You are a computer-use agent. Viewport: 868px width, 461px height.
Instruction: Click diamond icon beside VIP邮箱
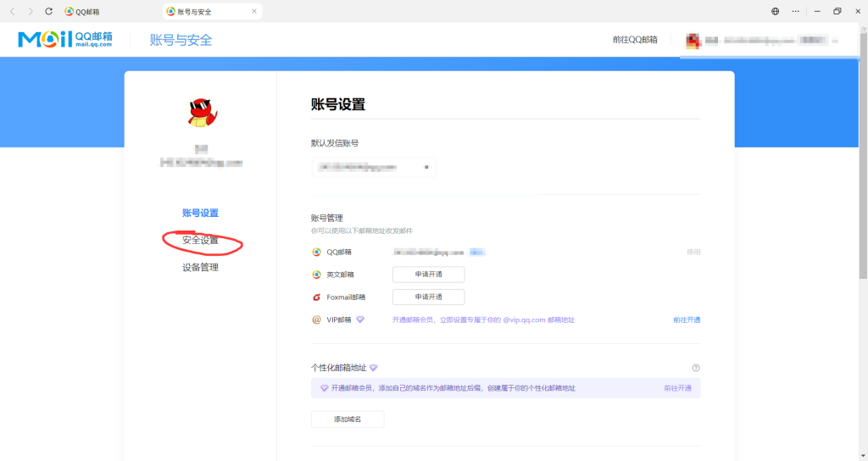[360, 319]
